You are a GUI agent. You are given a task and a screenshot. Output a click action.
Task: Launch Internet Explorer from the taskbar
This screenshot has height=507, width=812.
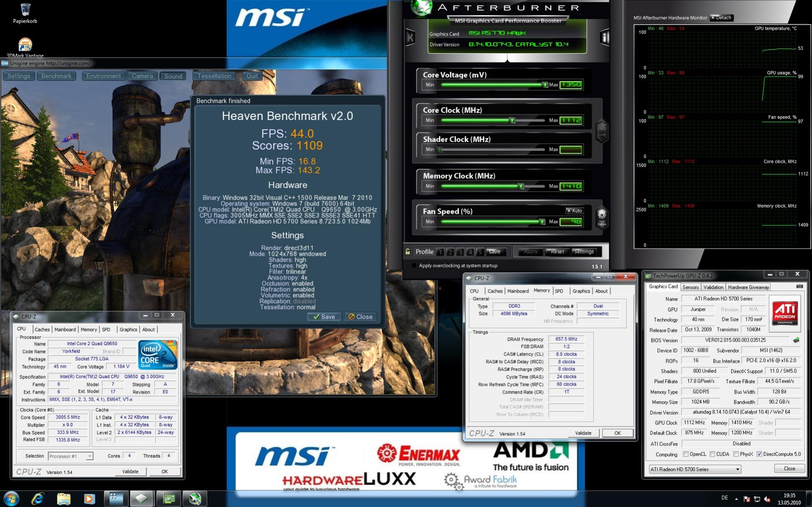tap(38, 499)
